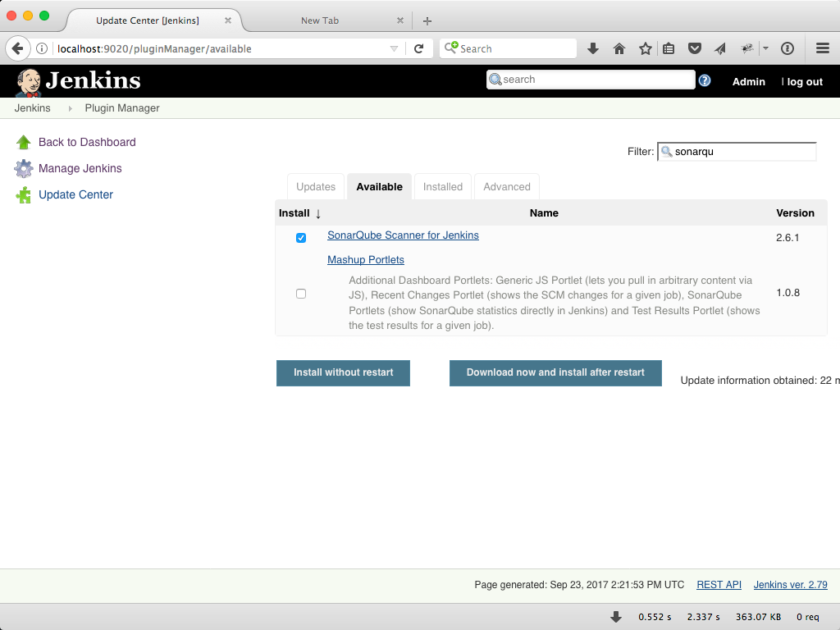Open SonarQube Scanner for Jenkins link
This screenshot has width=840, height=630.
coord(403,235)
